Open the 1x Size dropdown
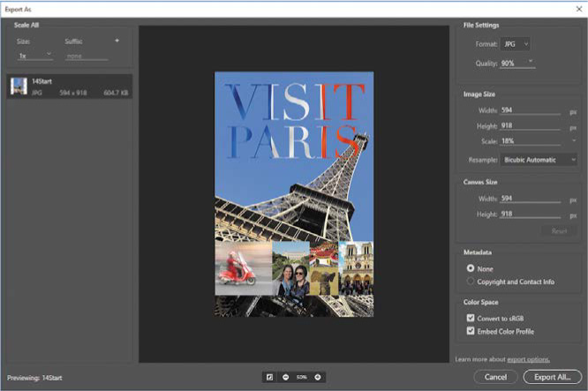Screen dimensions: 588x391 click(35, 56)
